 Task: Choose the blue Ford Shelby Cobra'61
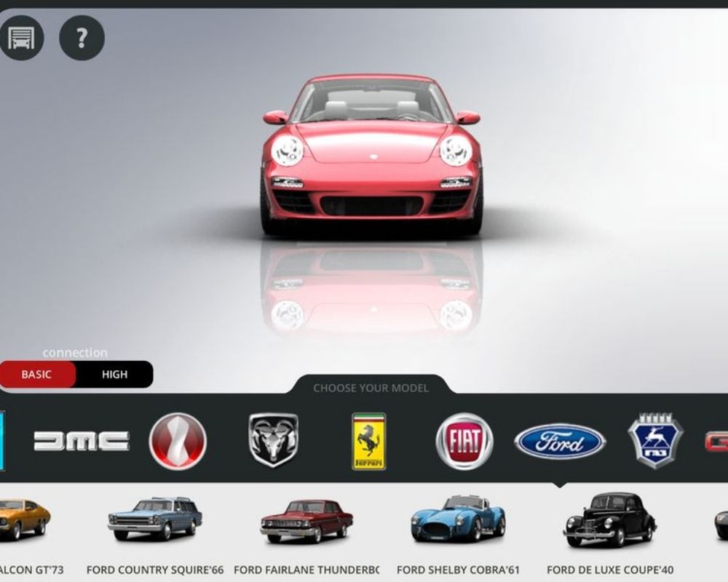pyautogui.click(x=458, y=518)
